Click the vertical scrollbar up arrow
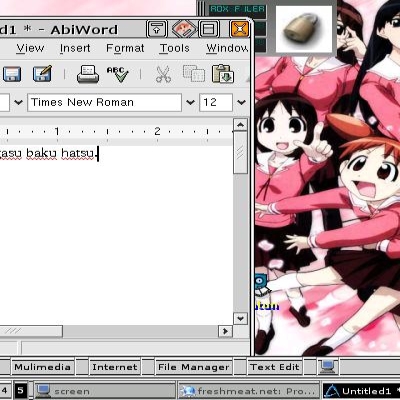400x400 pixels. tap(240, 125)
